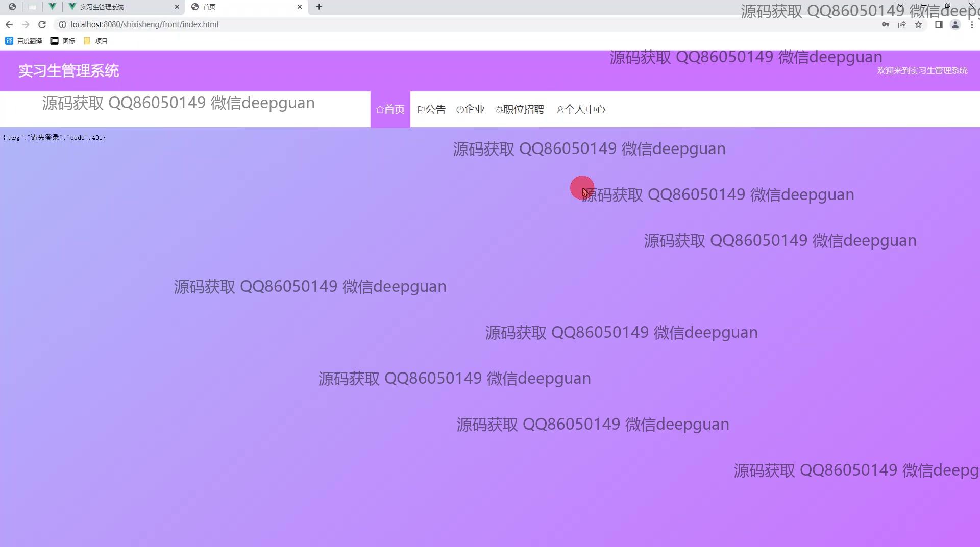The image size is (980, 547).
Task: Open the 企业 company page
Action: (470, 109)
